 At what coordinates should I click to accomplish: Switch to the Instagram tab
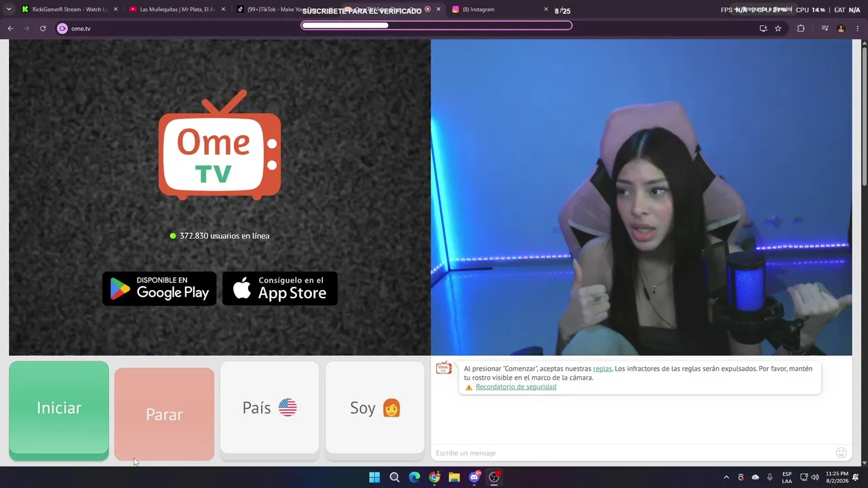click(x=500, y=9)
